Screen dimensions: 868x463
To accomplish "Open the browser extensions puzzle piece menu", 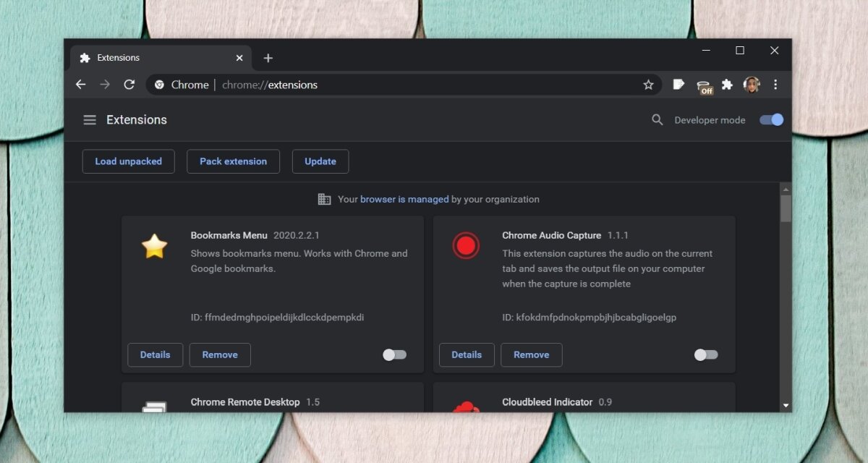I will (x=727, y=85).
